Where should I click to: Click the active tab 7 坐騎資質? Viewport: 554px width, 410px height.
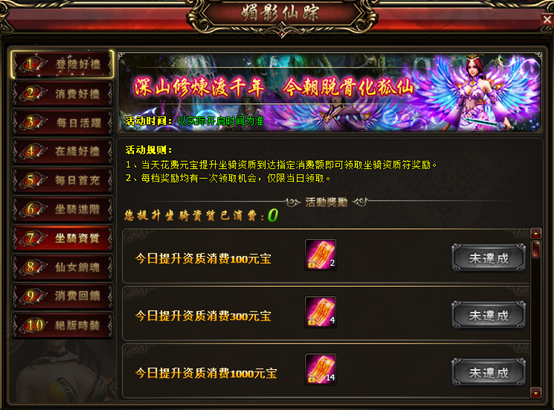click(x=63, y=238)
